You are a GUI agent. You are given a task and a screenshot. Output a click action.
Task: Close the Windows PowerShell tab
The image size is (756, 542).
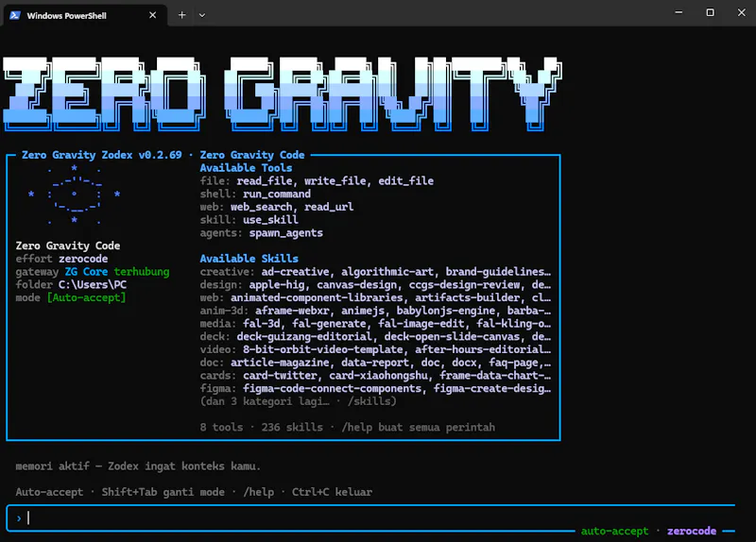pos(152,15)
